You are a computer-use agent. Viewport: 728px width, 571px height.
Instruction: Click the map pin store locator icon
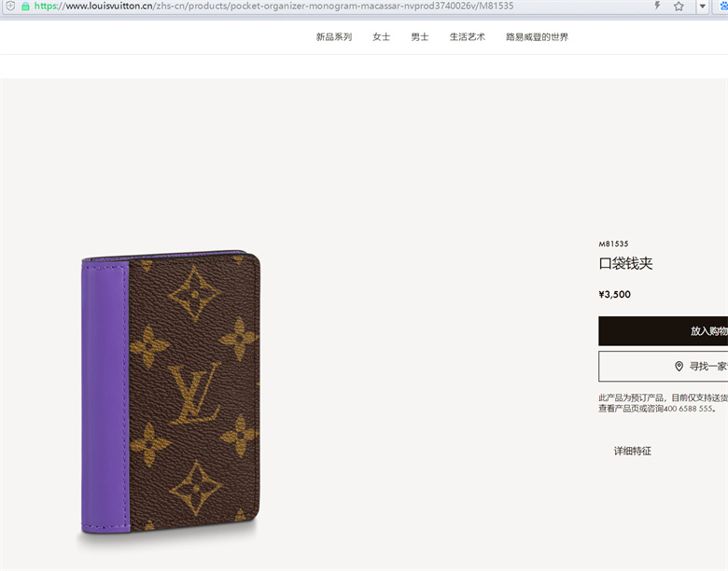click(x=679, y=367)
